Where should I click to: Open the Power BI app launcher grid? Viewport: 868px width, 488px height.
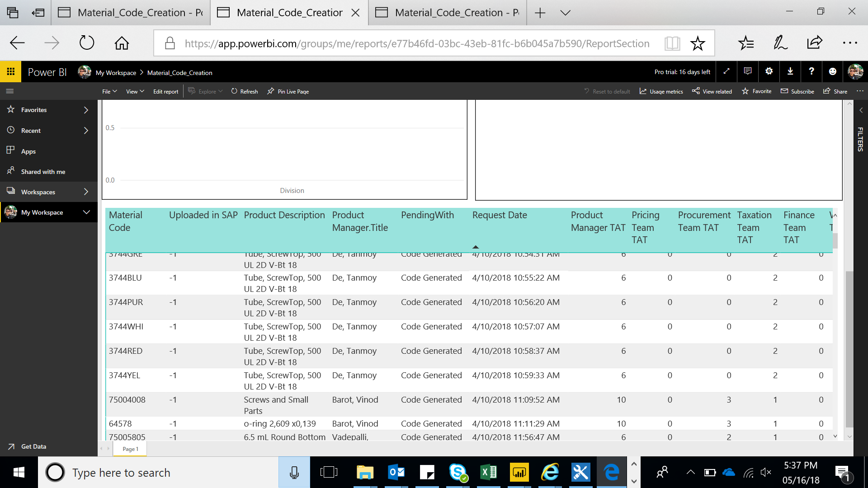[10, 72]
